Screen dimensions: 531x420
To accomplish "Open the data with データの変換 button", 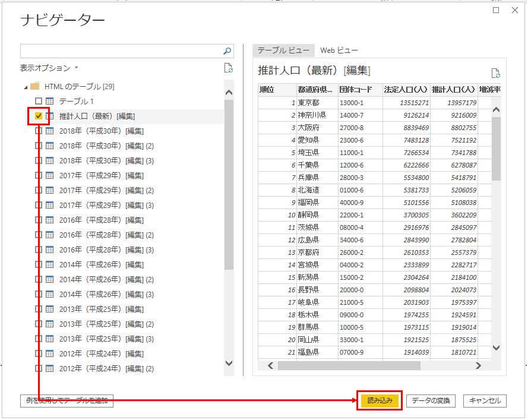I will point(431,401).
